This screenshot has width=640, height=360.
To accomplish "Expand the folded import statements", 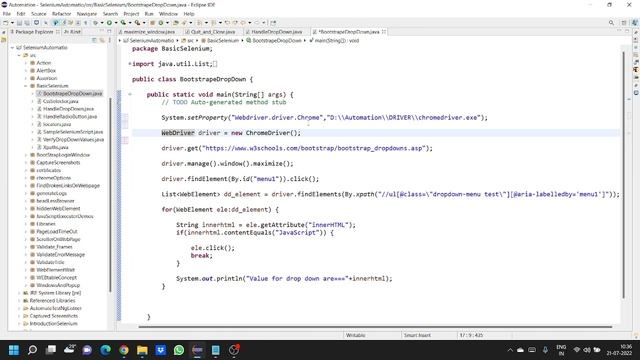I will pos(130,64).
